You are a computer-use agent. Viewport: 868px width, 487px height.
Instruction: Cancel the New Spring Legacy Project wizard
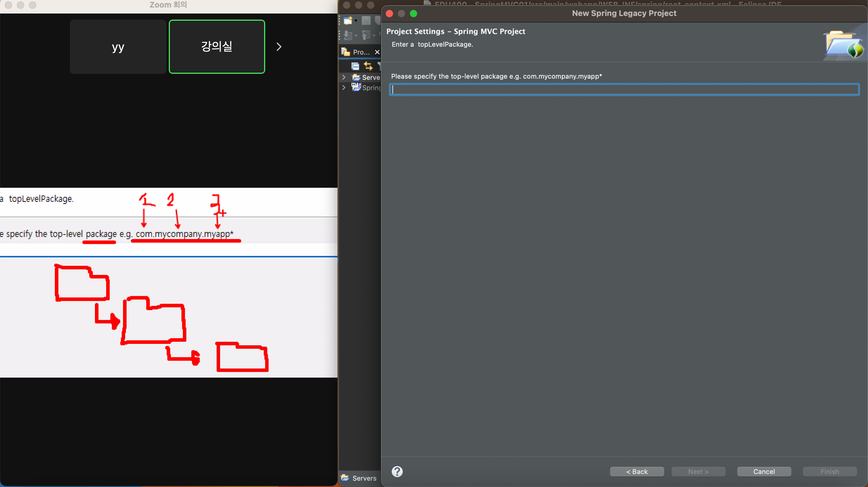[x=764, y=472]
